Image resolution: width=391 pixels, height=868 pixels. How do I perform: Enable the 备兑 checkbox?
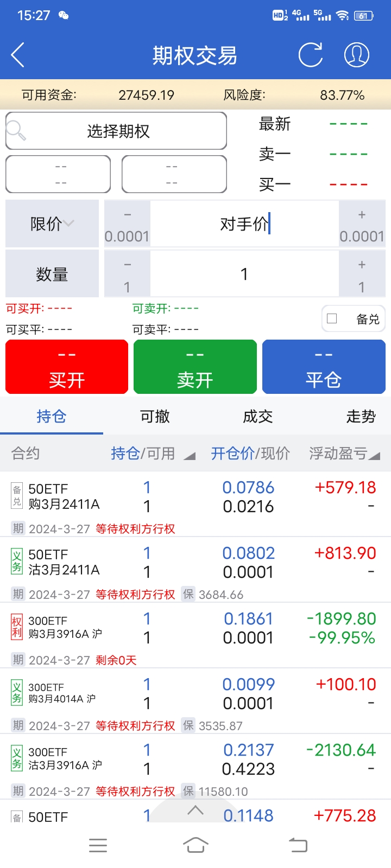click(332, 318)
